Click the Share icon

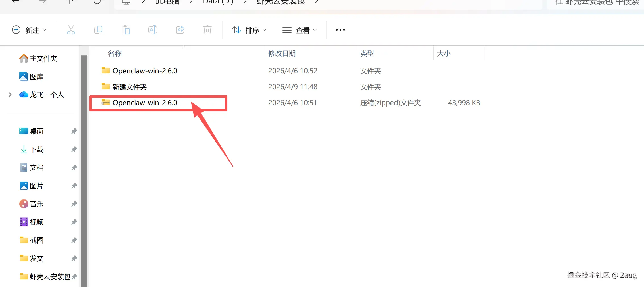180,30
